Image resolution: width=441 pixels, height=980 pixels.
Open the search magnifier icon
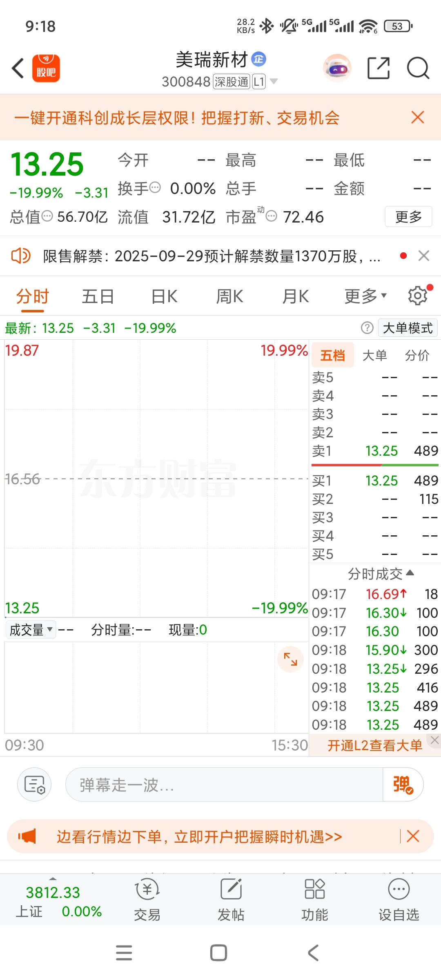click(x=418, y=68)
